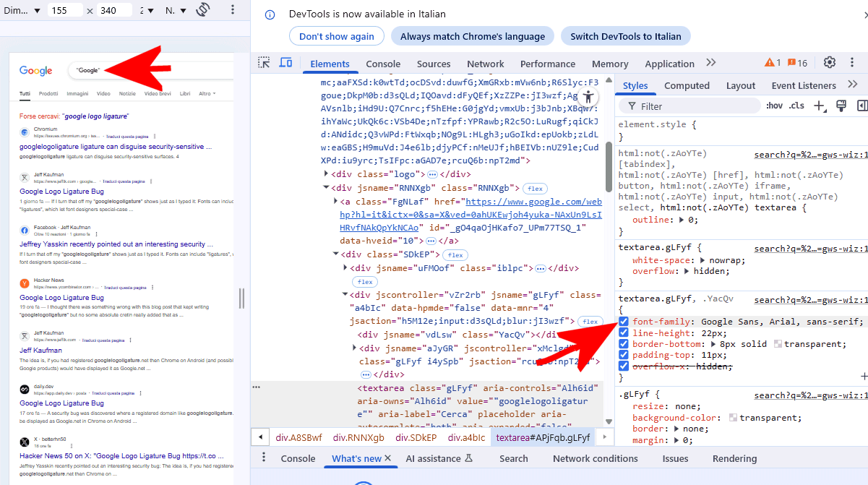Show more main DevTools panels chevron
The width and height of the screenshot is (868, 485).
(711, 63)
